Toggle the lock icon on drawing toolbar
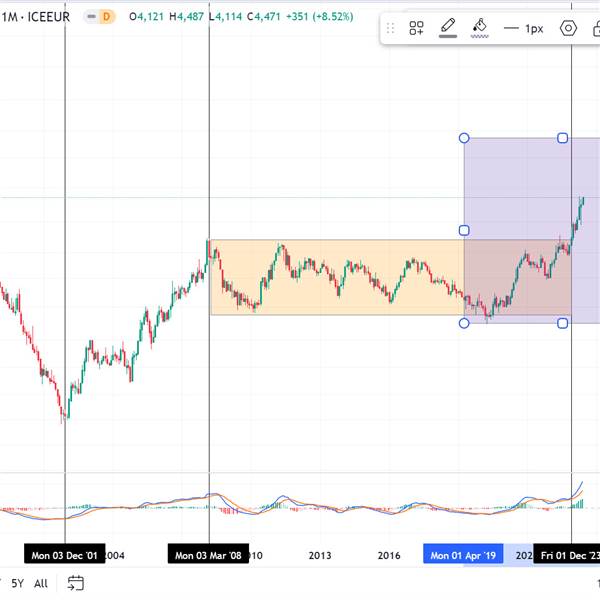Viewport: 600px width, 600px height. pyautogui.click(x=596, y=29)
